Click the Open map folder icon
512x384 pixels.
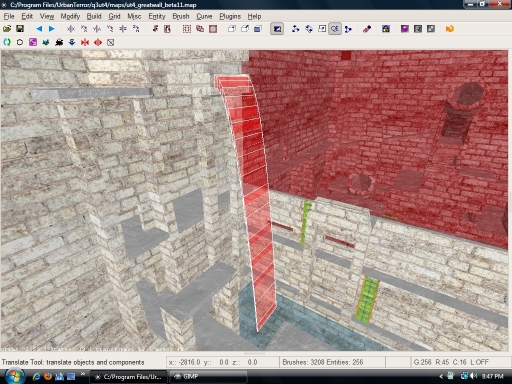(x=7, y=29)
